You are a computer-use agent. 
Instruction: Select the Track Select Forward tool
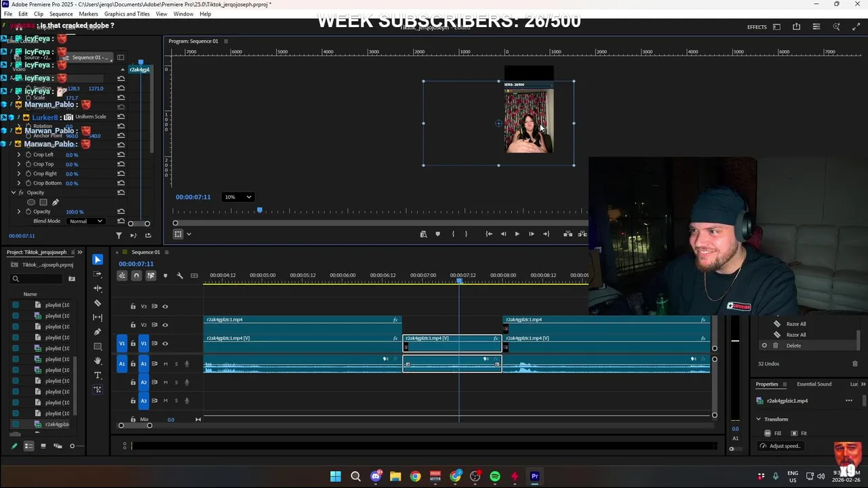[x=98, y=274]
